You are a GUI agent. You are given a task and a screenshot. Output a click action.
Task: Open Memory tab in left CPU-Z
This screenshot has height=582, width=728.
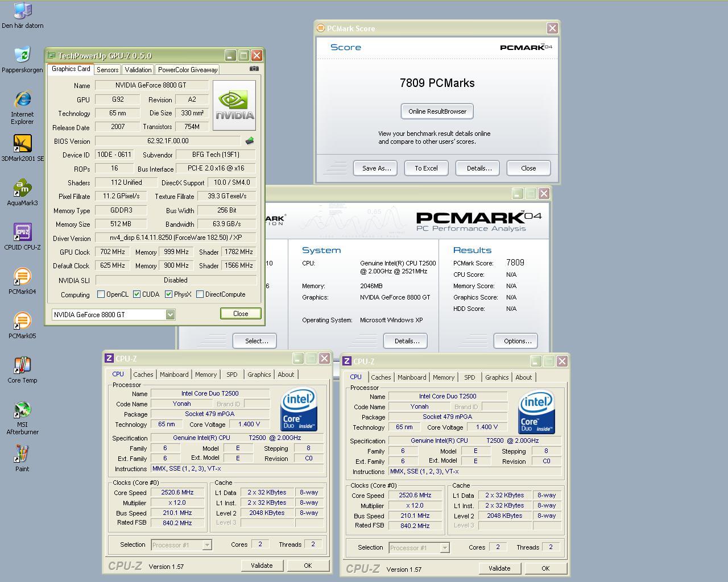pos(206,375)
